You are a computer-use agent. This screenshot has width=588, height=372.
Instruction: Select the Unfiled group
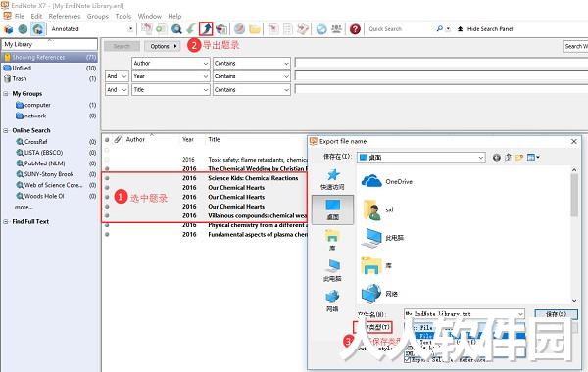[50, 69]
